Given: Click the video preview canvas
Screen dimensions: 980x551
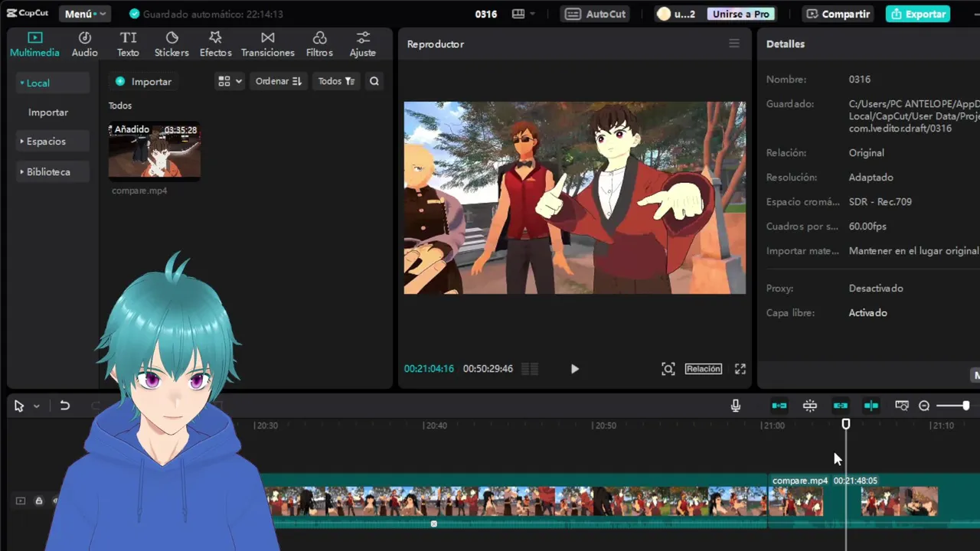Looking at the screenshot, I should pos(574,197).
